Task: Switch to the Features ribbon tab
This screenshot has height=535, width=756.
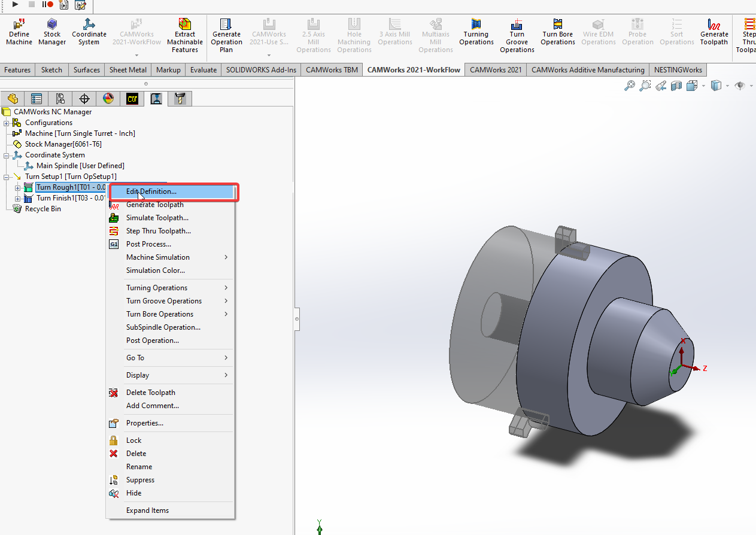Action: pos(17,70)
